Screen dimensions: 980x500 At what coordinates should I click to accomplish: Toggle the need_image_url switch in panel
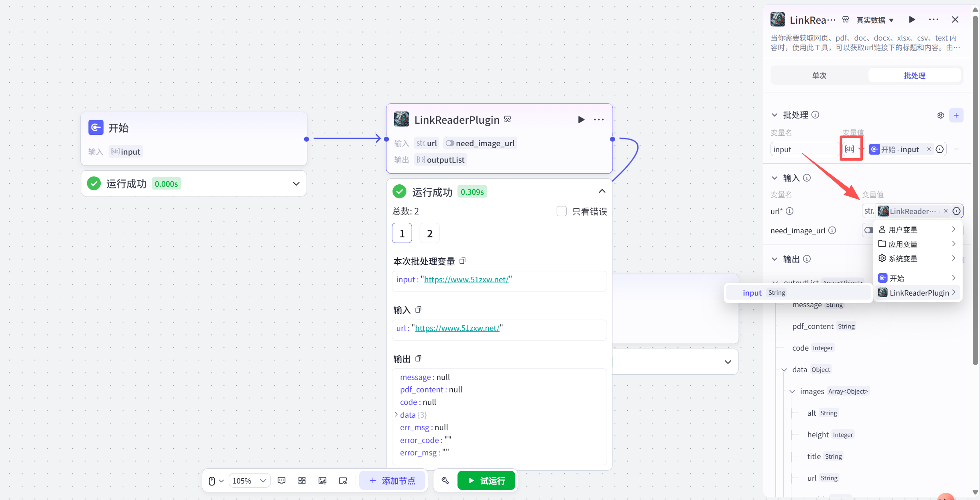868,231
